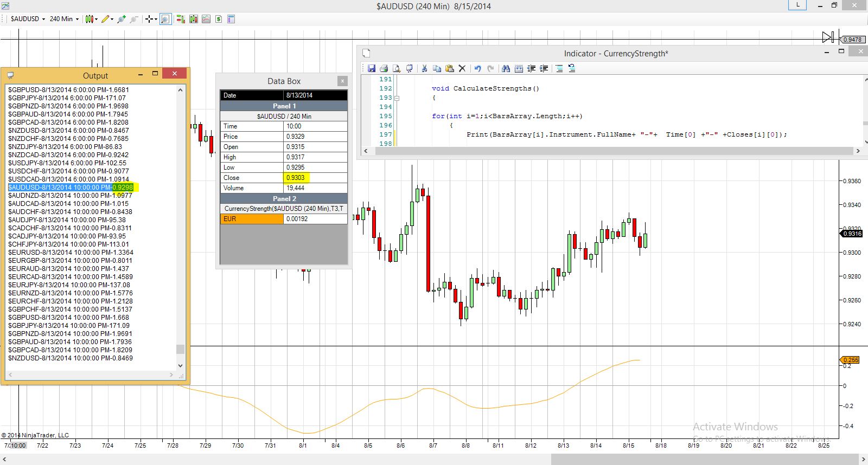Image resolution: width=868 pixels, height=465 pixels.
Task: Open the chart style candlestick dropdown
Action: click(x=91, y=19)
